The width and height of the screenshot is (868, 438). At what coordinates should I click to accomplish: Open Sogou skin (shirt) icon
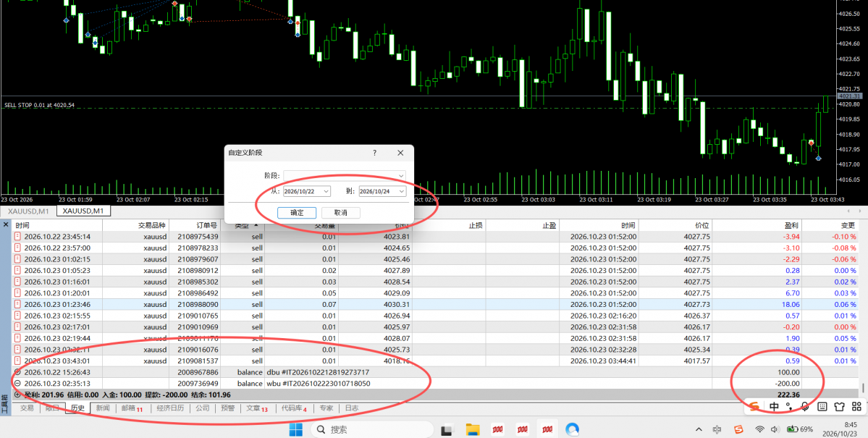(839, 406)
